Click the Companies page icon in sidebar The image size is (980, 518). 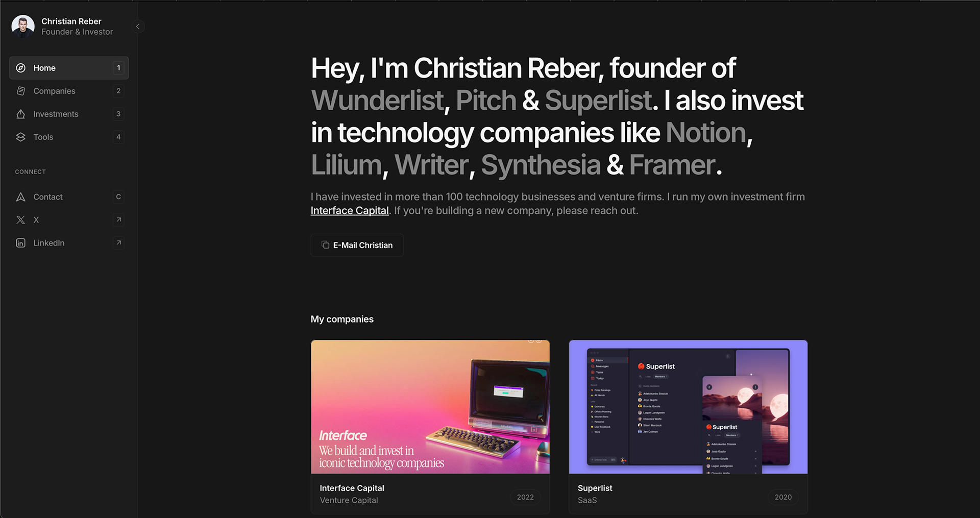pos(21,91)
